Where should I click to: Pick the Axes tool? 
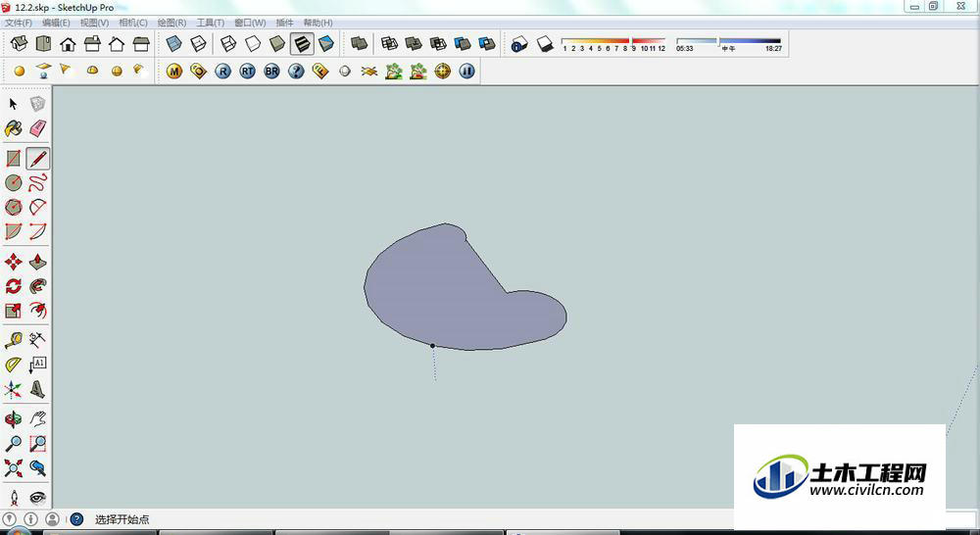pos(13,390)
